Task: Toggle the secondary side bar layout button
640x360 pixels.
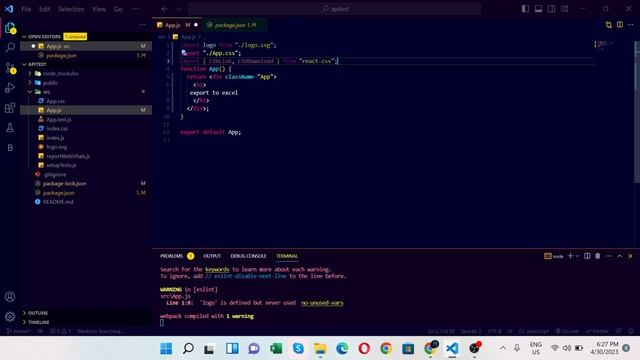Action: 551,9
